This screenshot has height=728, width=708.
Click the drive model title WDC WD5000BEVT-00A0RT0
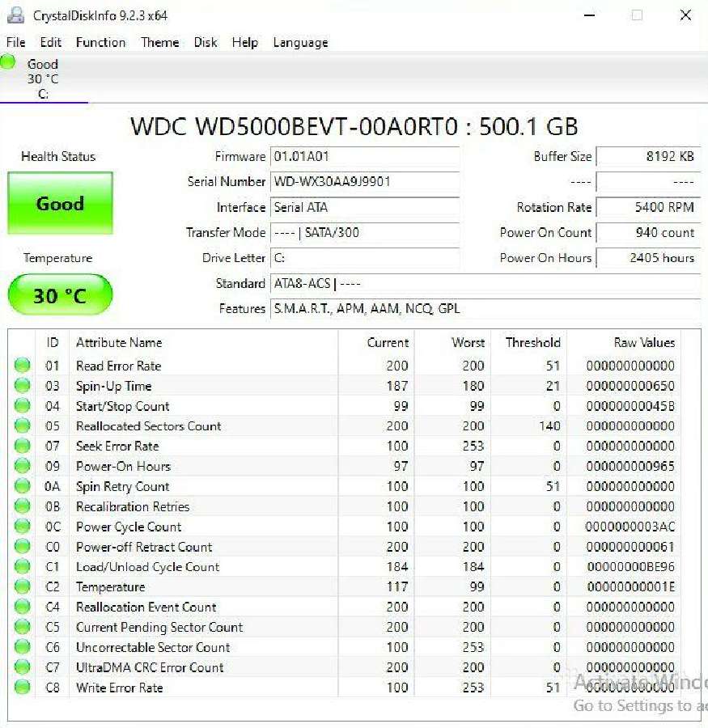point(354,127)
